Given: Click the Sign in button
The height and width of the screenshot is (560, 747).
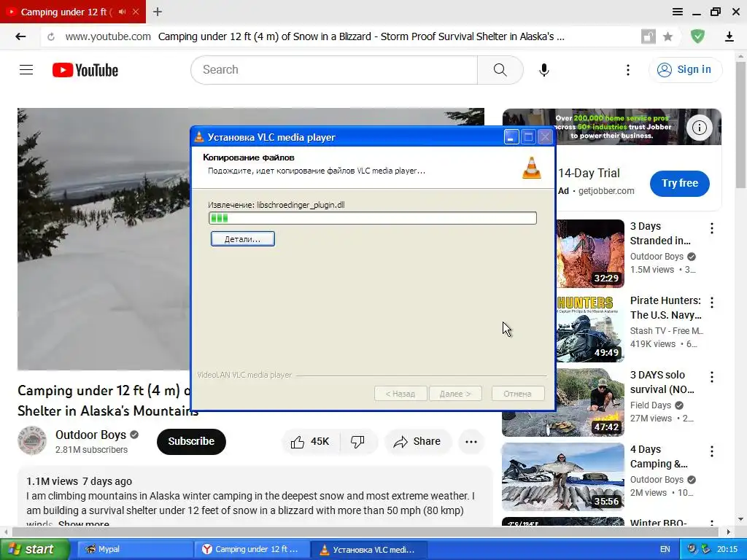Looking at the screenshot, I should pyautogui.click(x=684, y=69).
